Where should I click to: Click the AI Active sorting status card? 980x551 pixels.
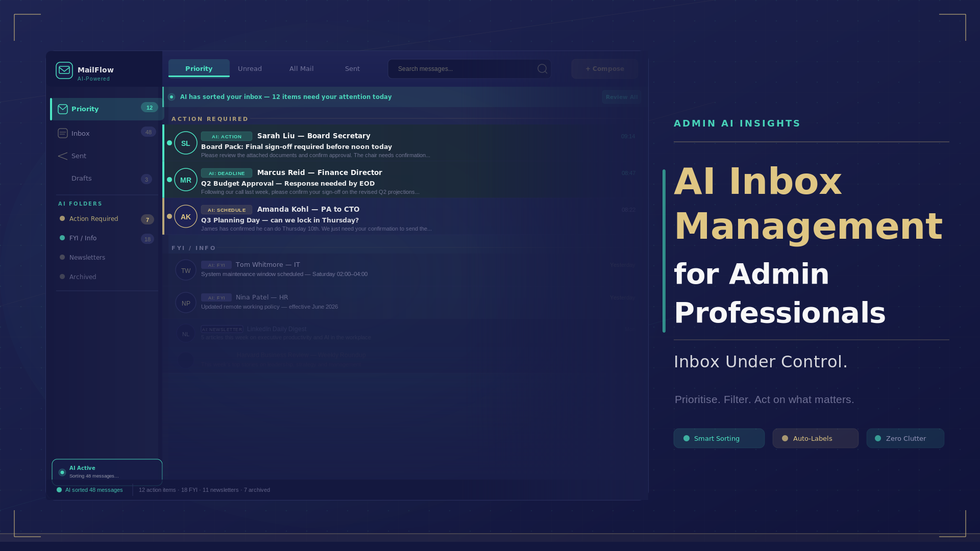click(x=107, y=472)
